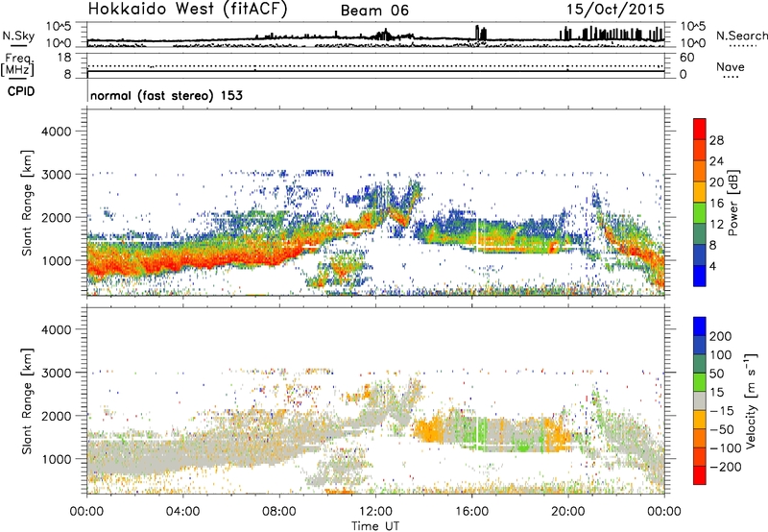Select the 'normal (fast stereo) 153' text

[x=166, y=95]
